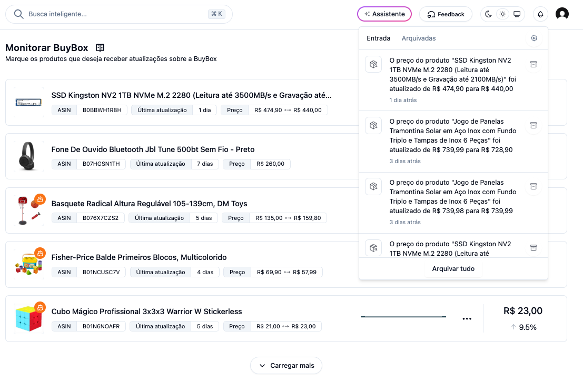Image resolution: width=583 pixels, height=392 pixels.
Task: Open Fisher-Price Balde Primeiros Blocos title
Action: click(x=139, y=257)
